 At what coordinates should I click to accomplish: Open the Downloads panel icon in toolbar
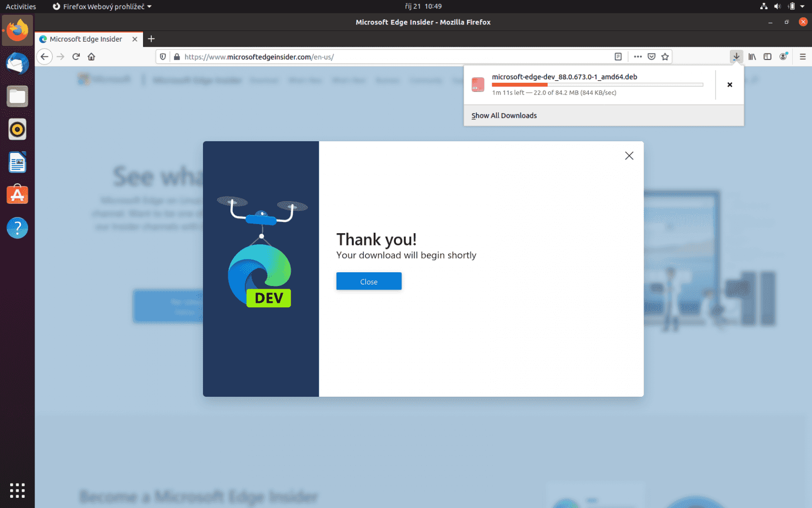(x=736, y=56)
